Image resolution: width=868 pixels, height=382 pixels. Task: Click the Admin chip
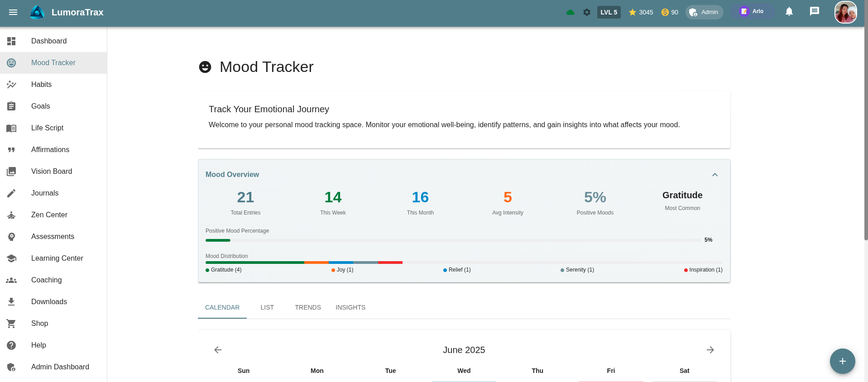pos(705,12)
